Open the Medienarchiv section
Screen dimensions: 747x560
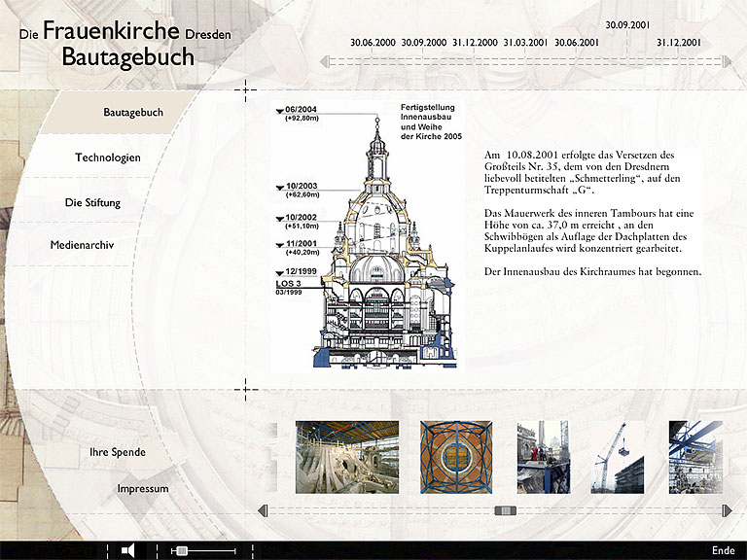[x=83, y=245]
